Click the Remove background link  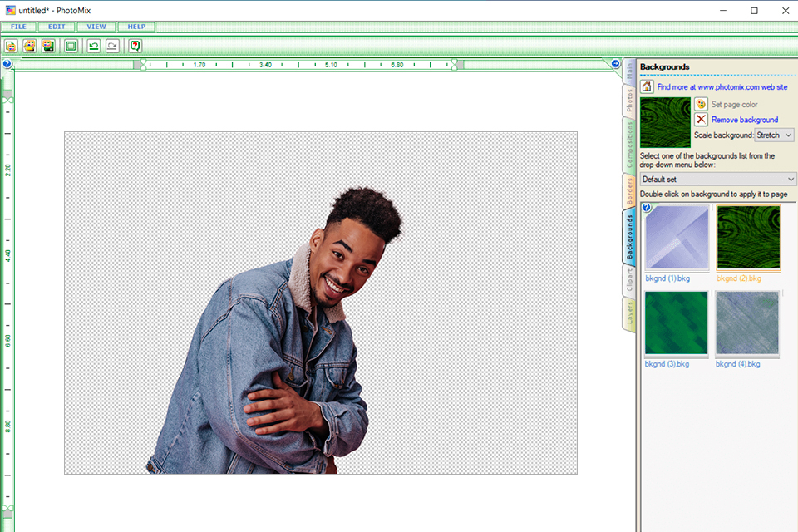(x=745, y=120)
